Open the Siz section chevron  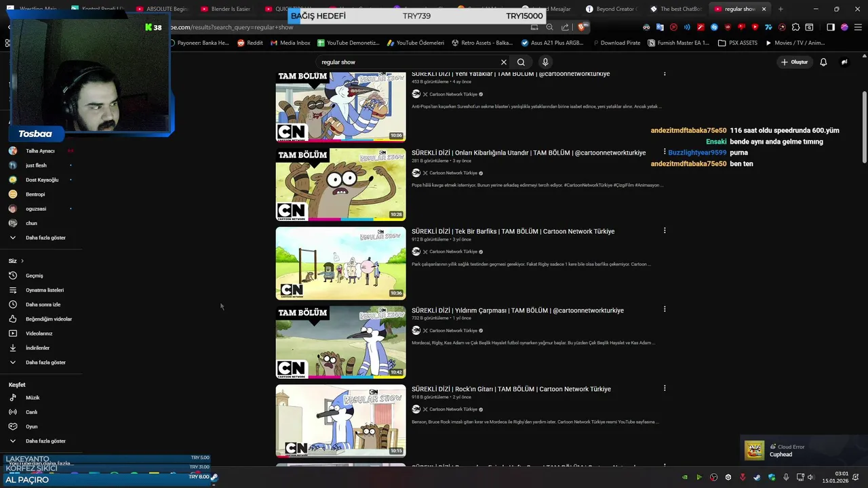[x=22, y=261]
